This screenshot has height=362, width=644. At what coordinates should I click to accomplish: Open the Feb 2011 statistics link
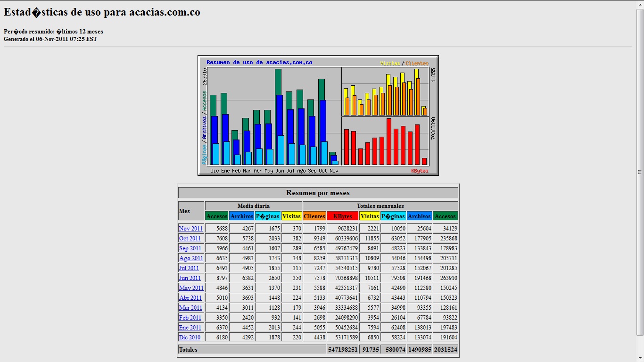click(190, 318)
